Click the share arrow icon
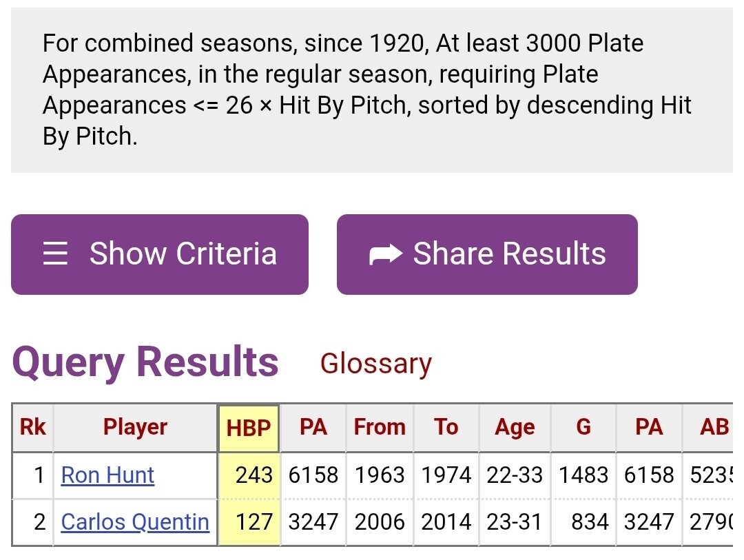Screen dimensions: 744x560 pos(386,255)
